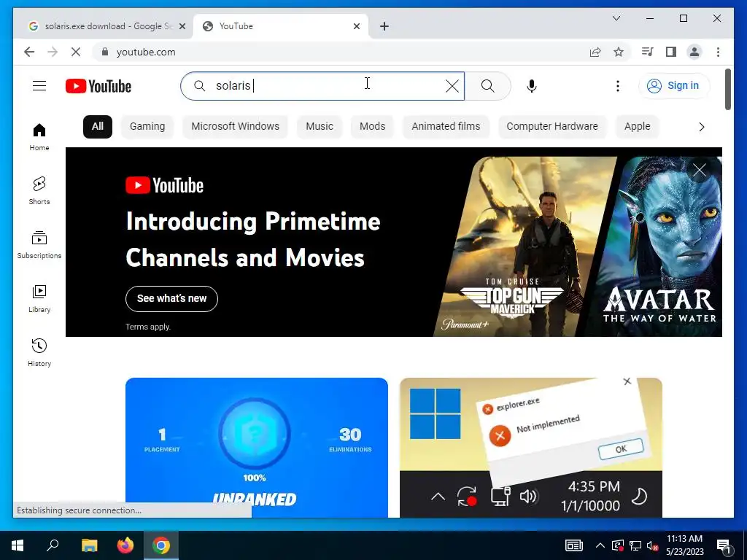747x560 pixels.
Task: Open Library in the sidebar
Action: click(39, 298)
